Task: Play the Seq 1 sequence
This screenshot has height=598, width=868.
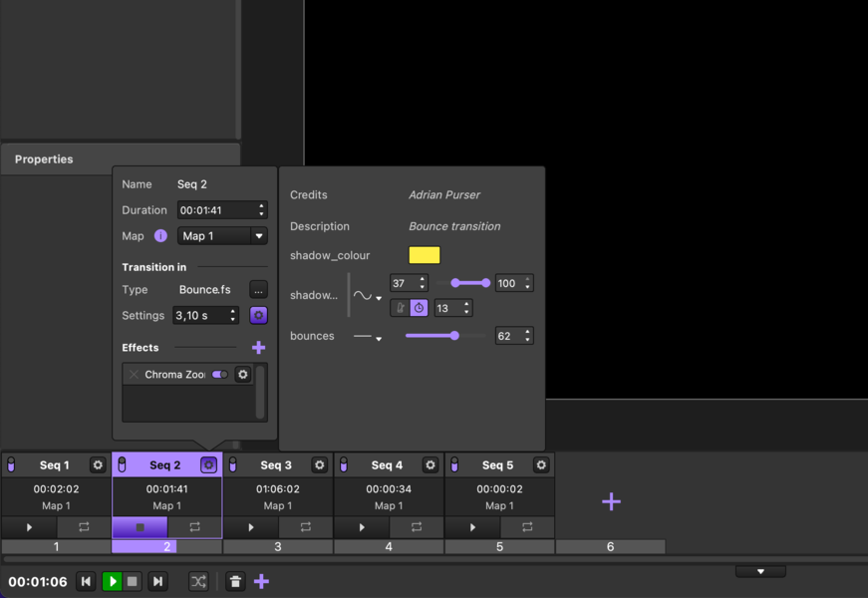Action: (29, 527)
